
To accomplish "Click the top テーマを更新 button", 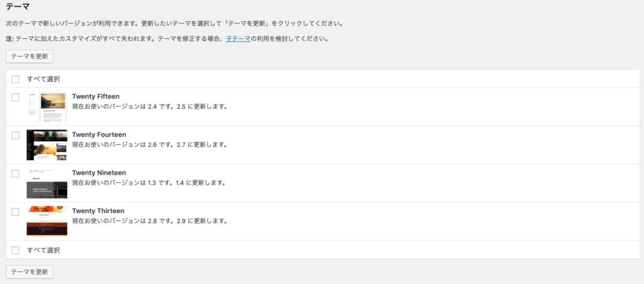I will pos(30,56).
